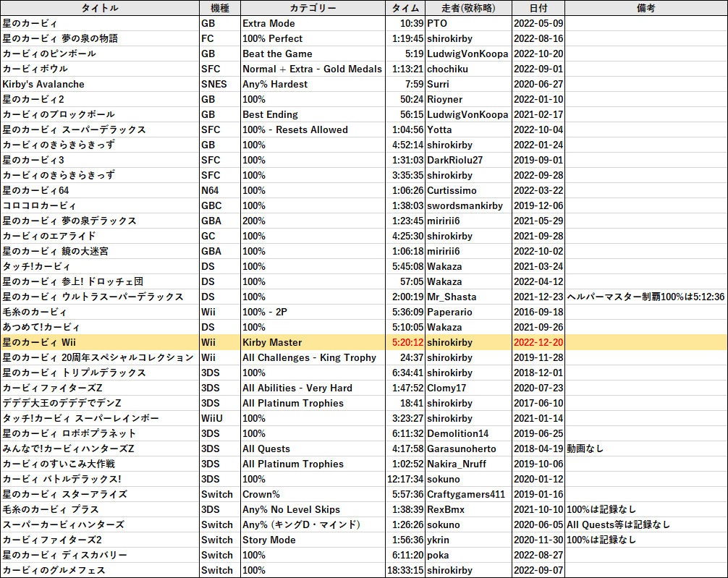Viewport: 728px width, 578px height.
Task: Click the All Abilities - Very Hard cell
Action: coord(313,388)
